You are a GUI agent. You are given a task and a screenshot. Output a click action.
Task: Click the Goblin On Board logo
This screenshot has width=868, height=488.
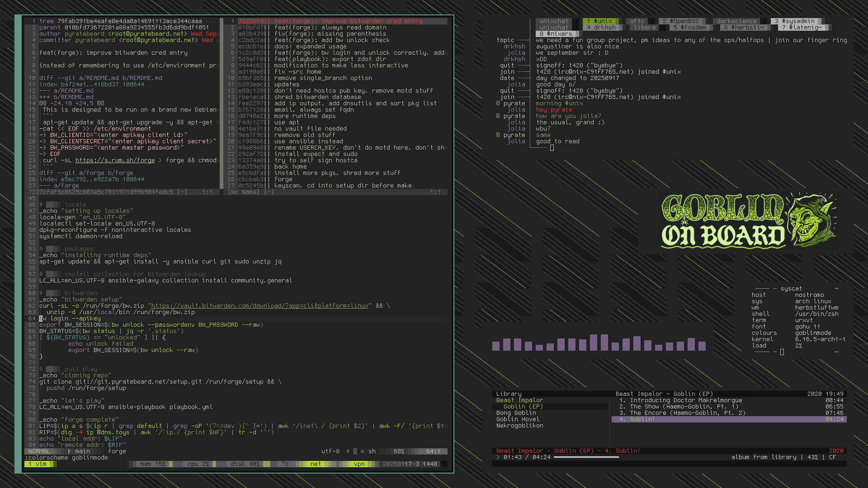748,221
